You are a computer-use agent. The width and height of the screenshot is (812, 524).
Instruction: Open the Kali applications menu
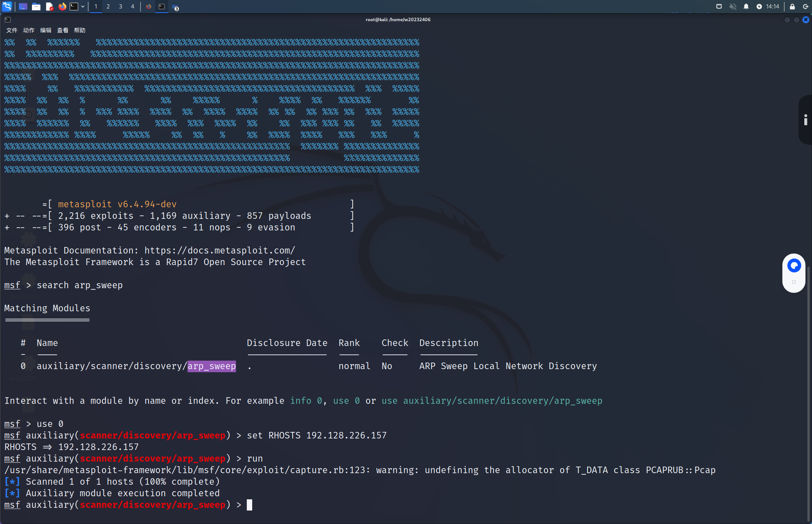click(x=7, y=6)
